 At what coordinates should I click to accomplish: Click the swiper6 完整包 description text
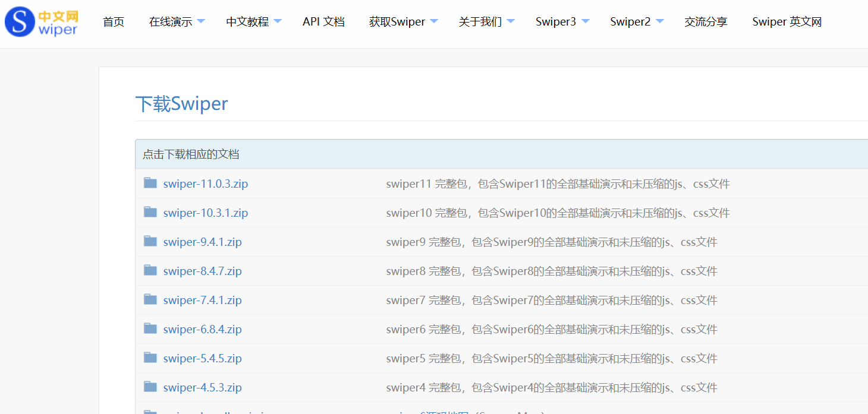(x=552, y=329)
